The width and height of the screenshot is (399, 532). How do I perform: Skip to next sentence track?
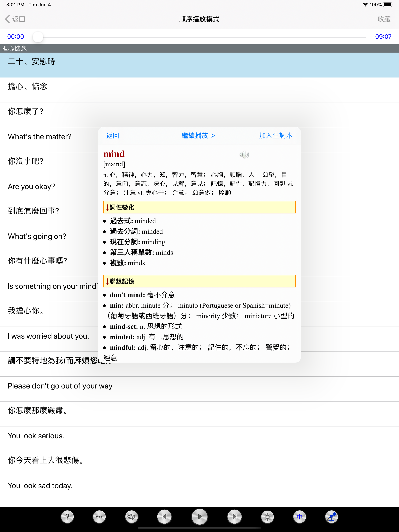[234, 517]
